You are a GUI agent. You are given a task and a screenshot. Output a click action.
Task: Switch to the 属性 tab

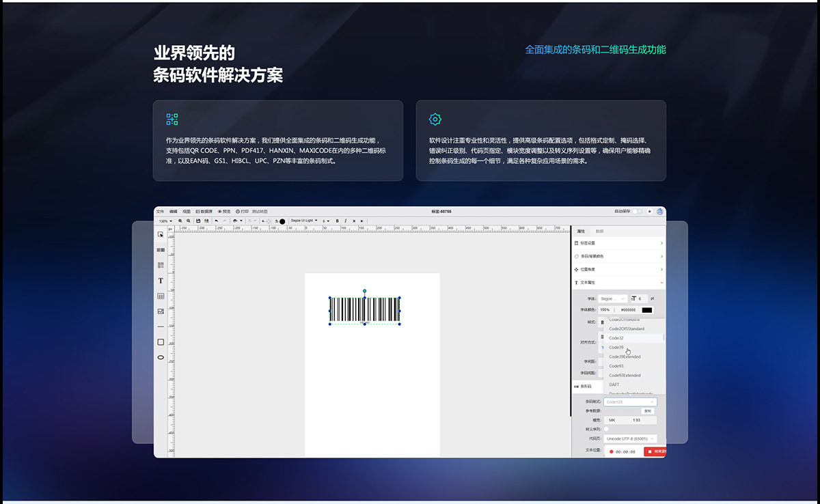coord(581,232)
